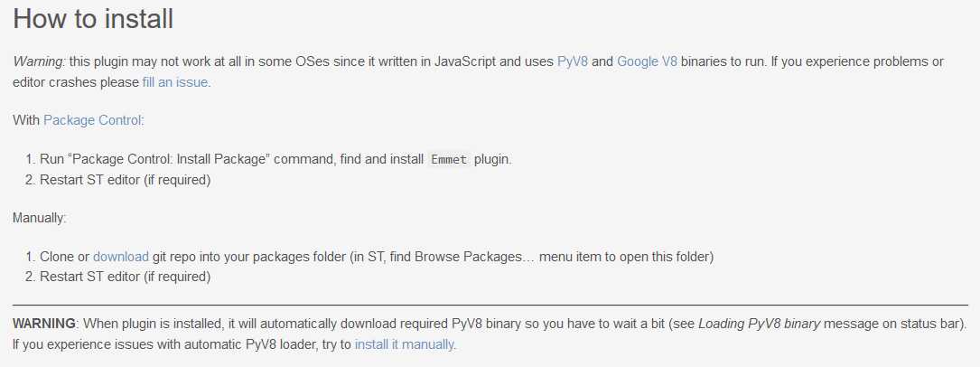The width and height of the screenshot is (980, 367).
Task: Click the "Manually:" paragraph text
Action: click(x=40, y=217)
